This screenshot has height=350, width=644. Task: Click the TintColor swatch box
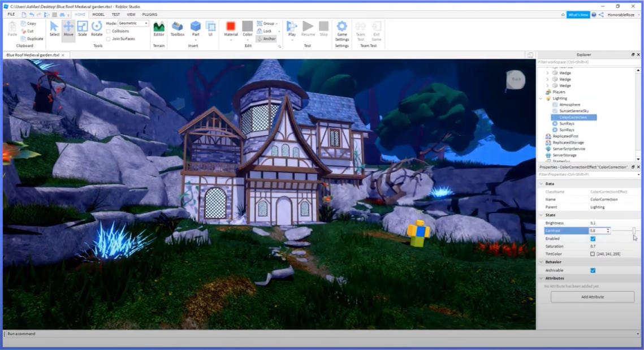[592, 254]
